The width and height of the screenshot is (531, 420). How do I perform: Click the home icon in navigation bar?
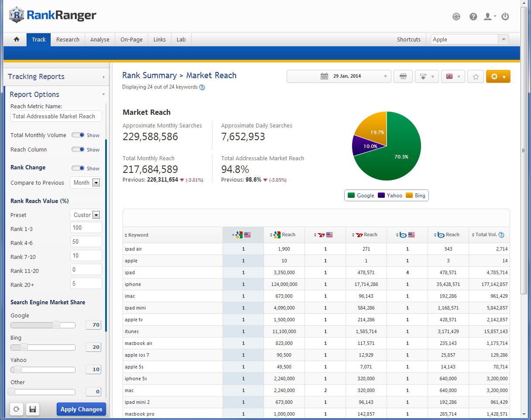click(x=17, y=39)
